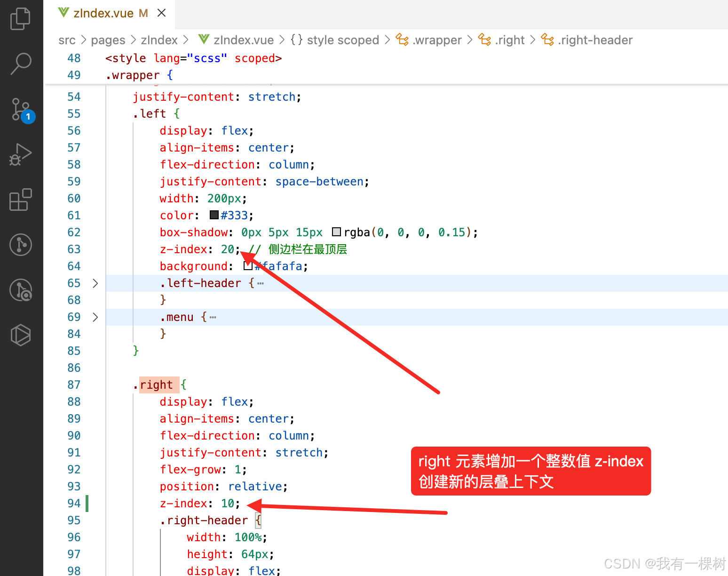Image resolution: width=728 pixels, height=576 pixels.
Task: Click the zIndex.vue file breadcrumb
Action: (x=244, y=40)
